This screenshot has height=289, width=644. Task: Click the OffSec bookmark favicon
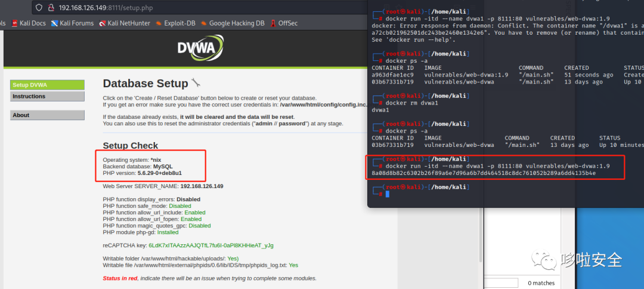tap(273, 23)
